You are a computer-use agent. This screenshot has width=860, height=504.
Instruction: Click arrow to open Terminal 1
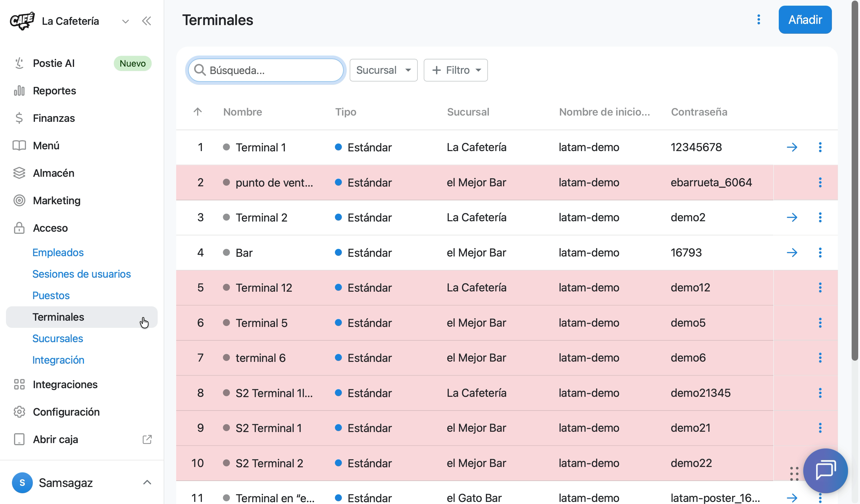(792, 147)
